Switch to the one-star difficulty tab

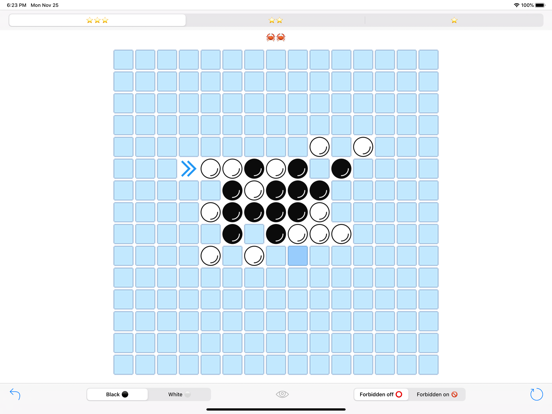pos(454,20)
